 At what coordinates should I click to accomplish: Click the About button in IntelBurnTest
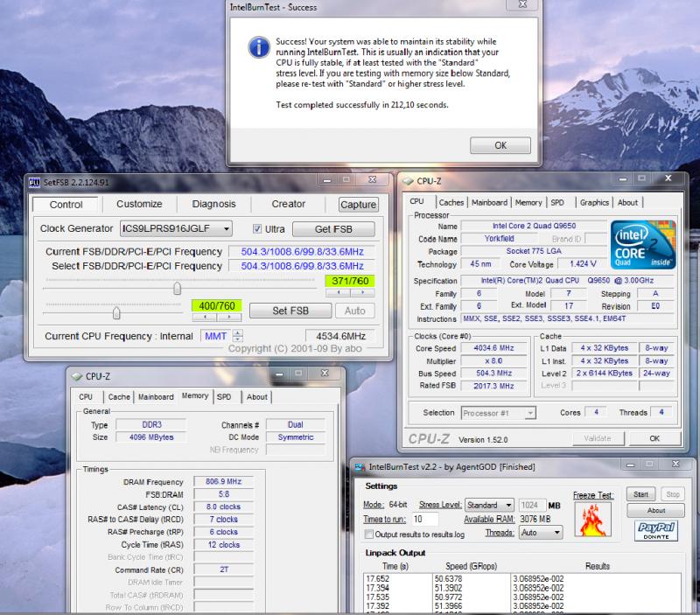coord(655,510)
